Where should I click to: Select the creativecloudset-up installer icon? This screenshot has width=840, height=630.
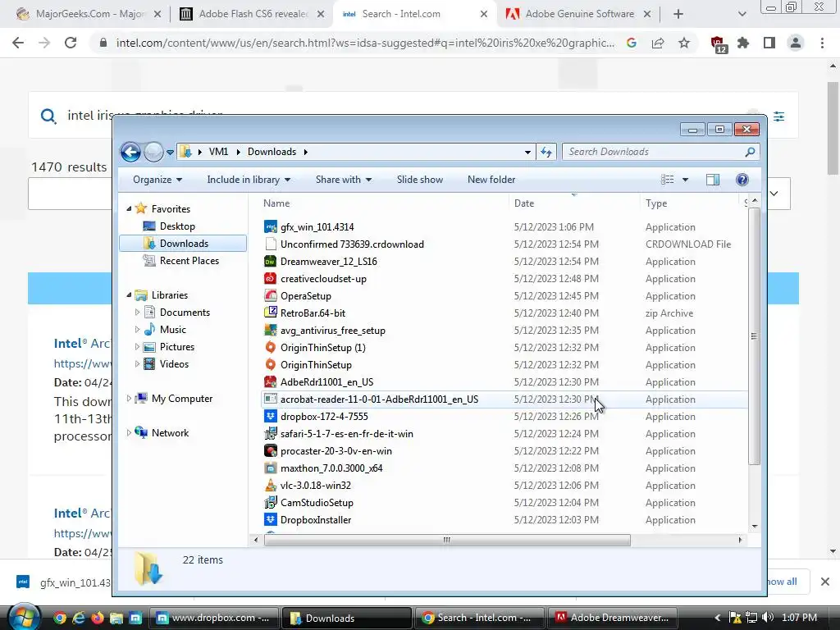(271, 279)
